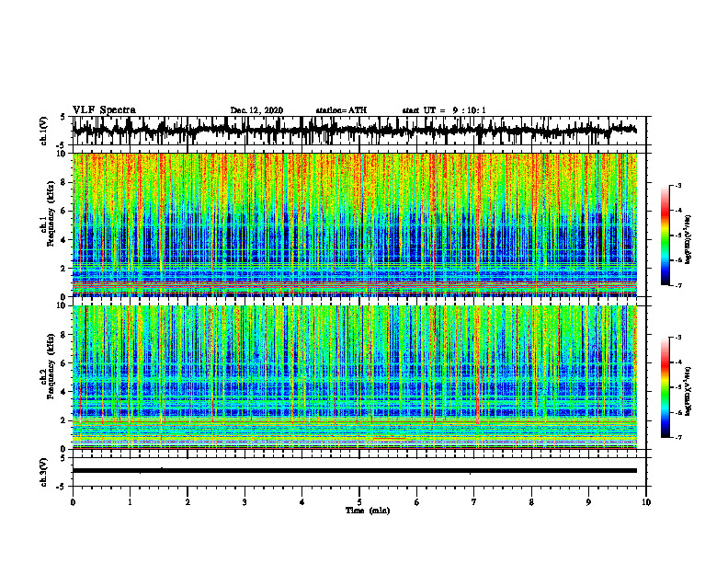Click the ch.1 spectrogram panel
This screenshot has height=563, width=728.
point(354,224)
